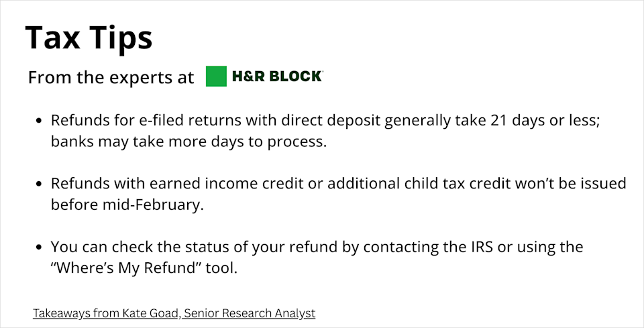
Task: Click the 'before mid-February' text
Action: (127, 205)
